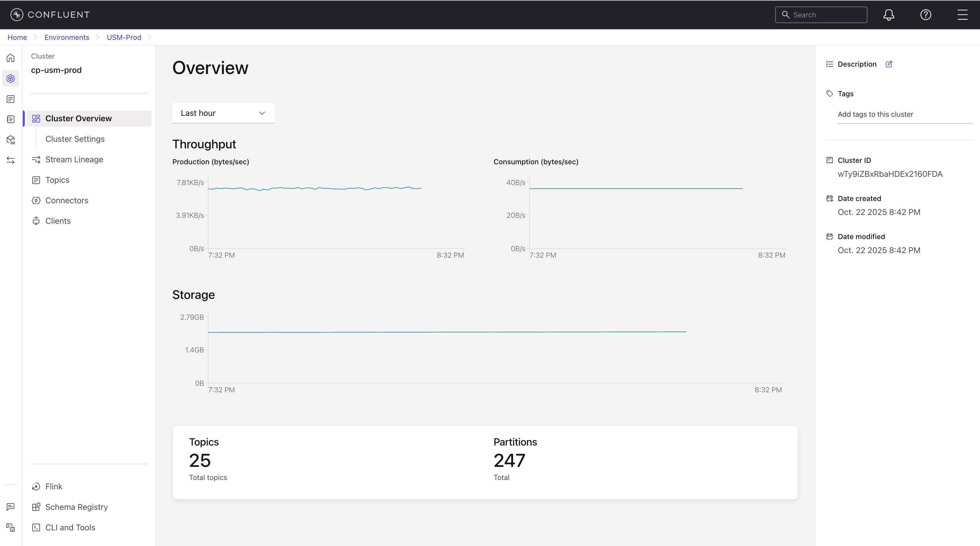Open Stream Lineage view
The width and height of the screenshot is (980, 546).
tap(74, 159)
